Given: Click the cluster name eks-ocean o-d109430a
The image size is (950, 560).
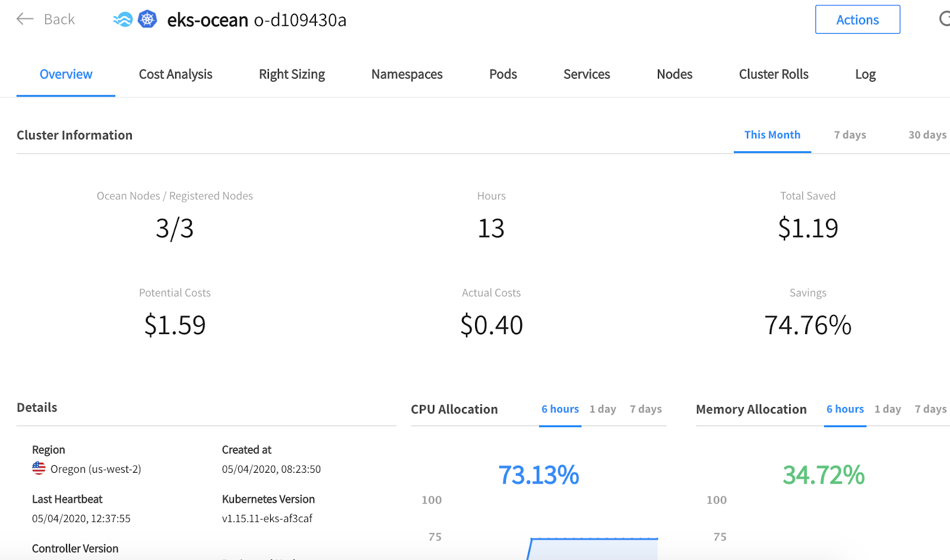Looking at the screenshot, I should coord(256,20).
